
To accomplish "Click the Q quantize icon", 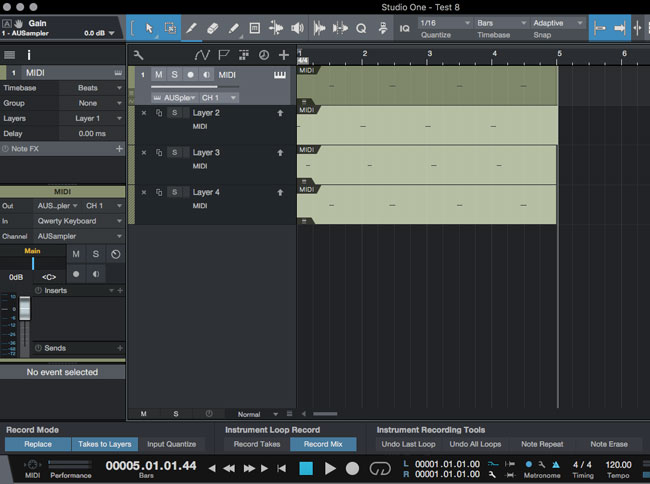I will click(361, 28).
